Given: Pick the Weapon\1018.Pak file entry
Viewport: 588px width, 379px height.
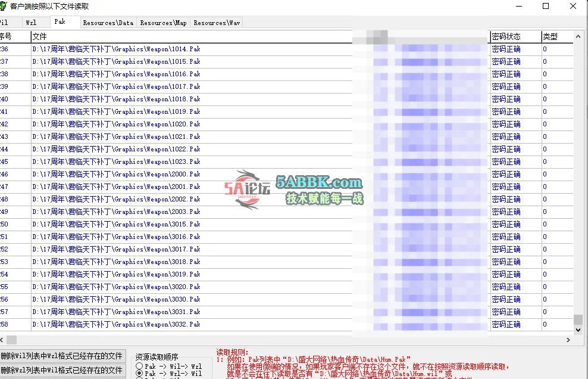Looking at the screenshot, I should pos(116,99).
